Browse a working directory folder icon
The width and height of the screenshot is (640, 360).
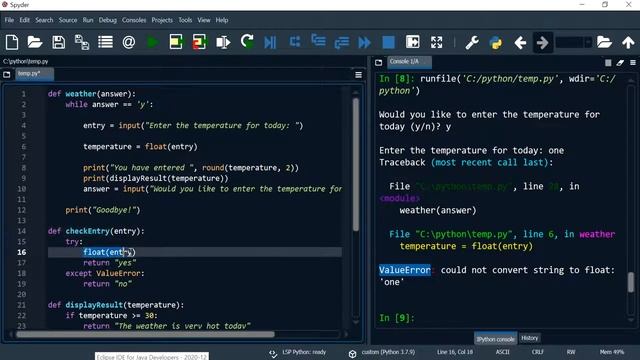coord(604,42)
